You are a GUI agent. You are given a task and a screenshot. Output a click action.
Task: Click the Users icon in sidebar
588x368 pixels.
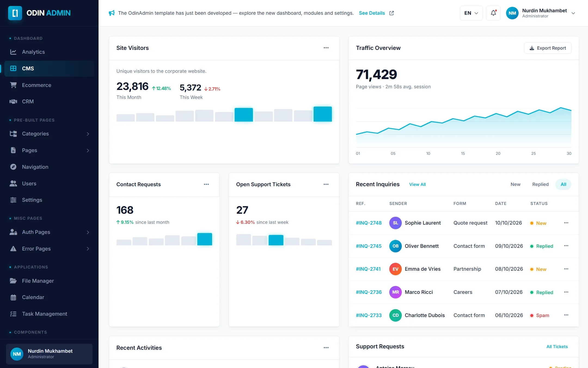pyautogui.click(x=13, y=183)
